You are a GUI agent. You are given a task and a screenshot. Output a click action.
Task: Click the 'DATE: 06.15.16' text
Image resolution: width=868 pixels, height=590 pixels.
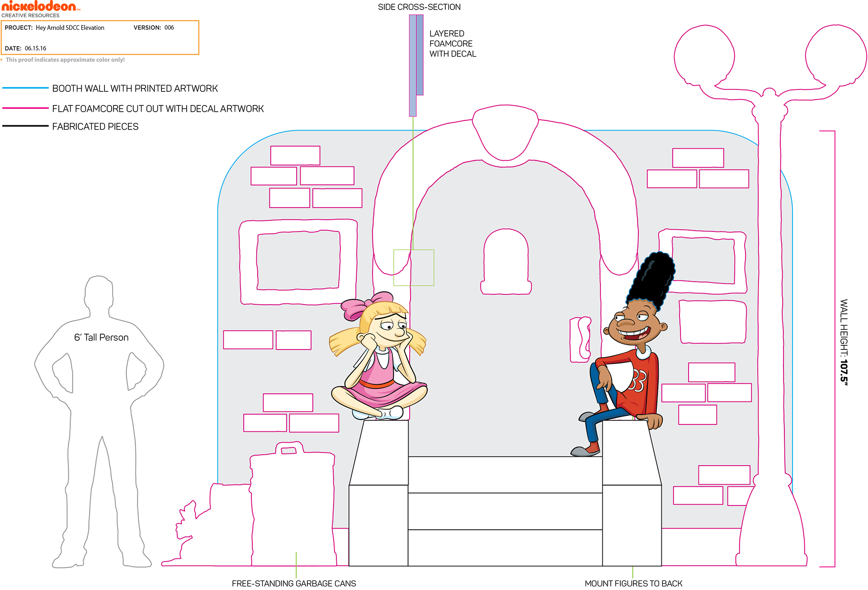pos(25,48)
